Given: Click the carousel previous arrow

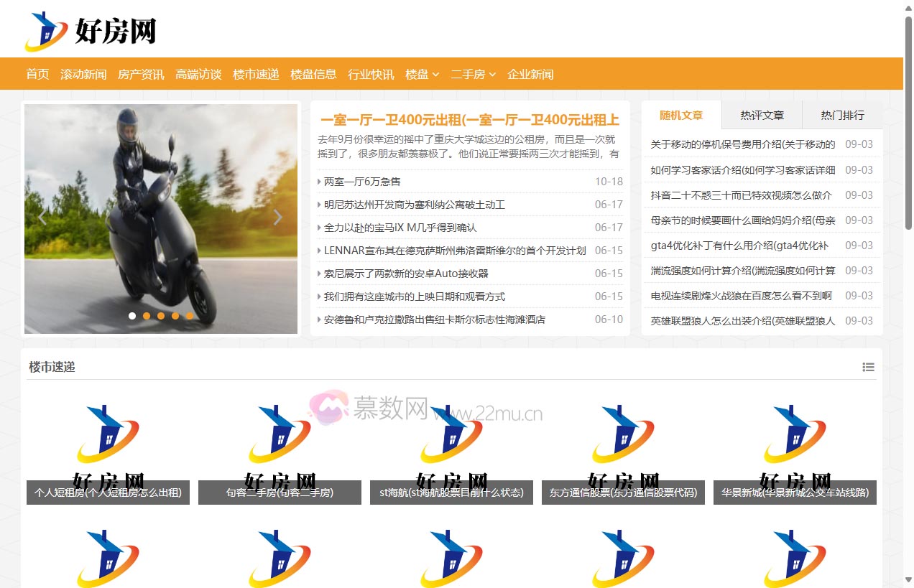Looking at the screenshot, I should click(42, 217).
